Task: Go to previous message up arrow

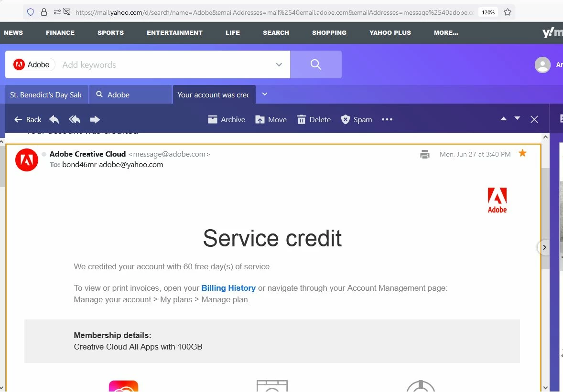Action: 503,118
